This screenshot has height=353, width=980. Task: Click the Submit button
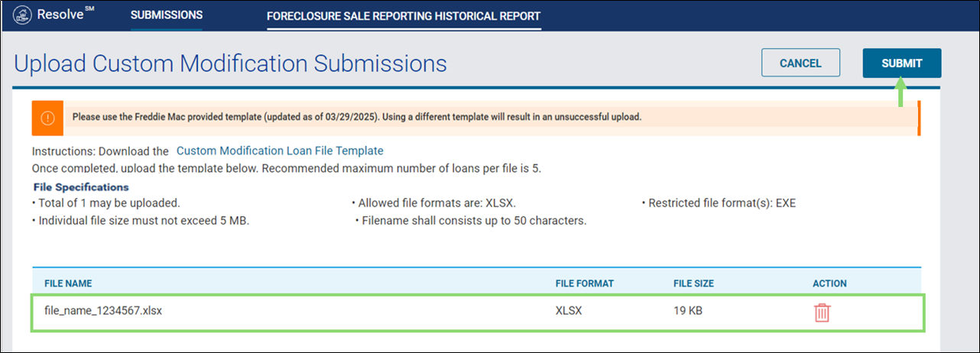pos(902,63)
